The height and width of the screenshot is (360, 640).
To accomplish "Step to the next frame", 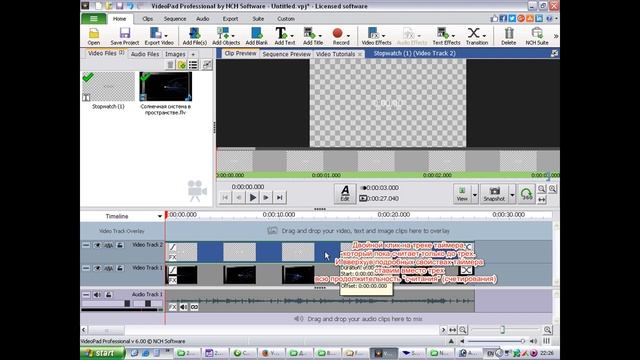I will [266, 198].
